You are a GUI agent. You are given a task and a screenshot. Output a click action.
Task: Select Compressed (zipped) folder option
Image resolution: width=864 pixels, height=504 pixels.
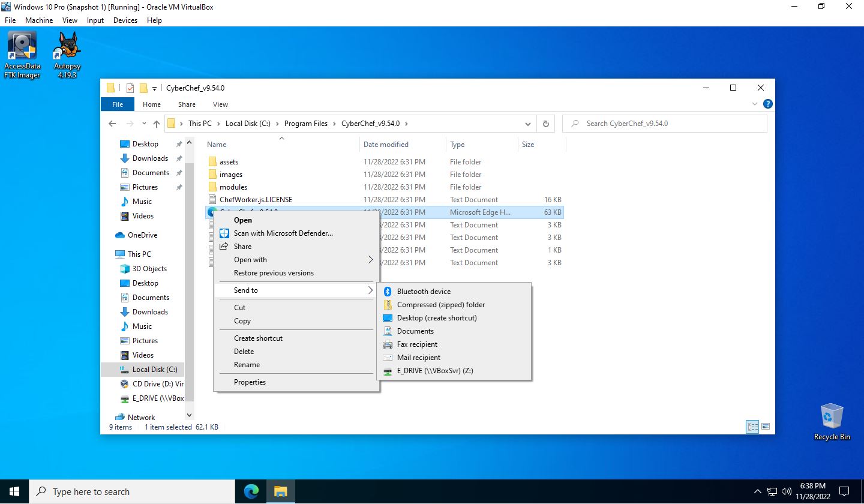(454, 305)
